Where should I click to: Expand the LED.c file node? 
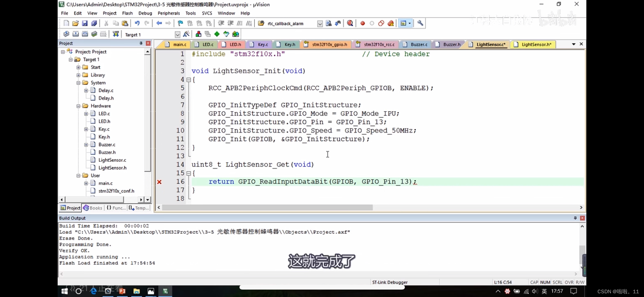[86, 114]
